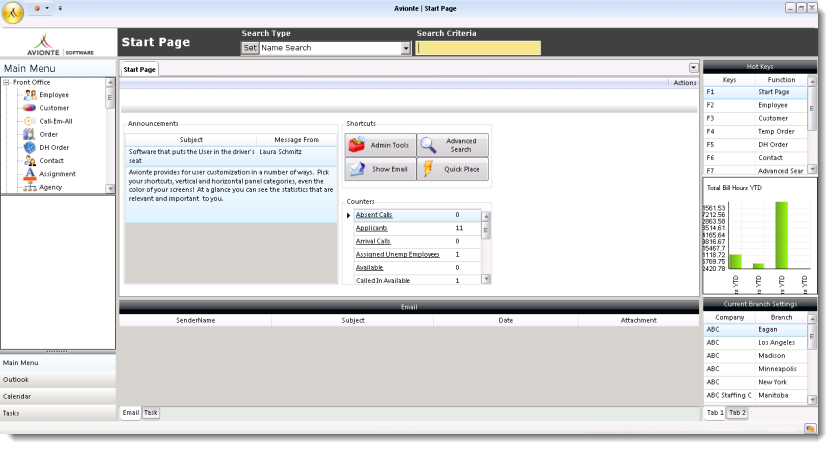Click the Assignment icon
Screen dimensions: 833x449
pyautogui.click(x=30, y=173)
